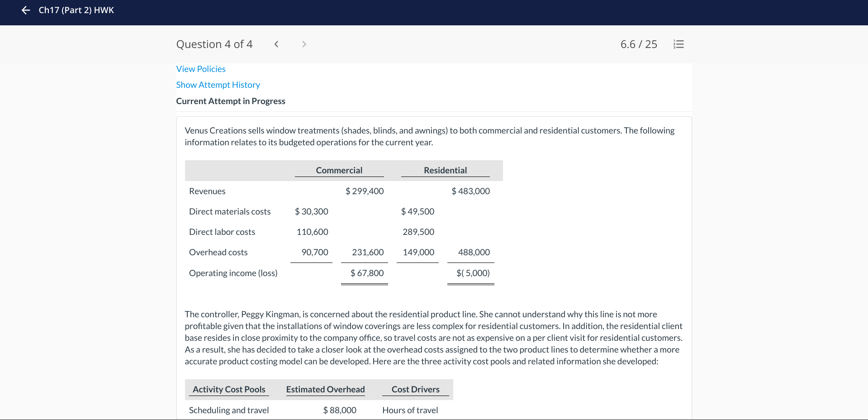
Task: Click the Estimated Overhead header
Action: (326, 389)
